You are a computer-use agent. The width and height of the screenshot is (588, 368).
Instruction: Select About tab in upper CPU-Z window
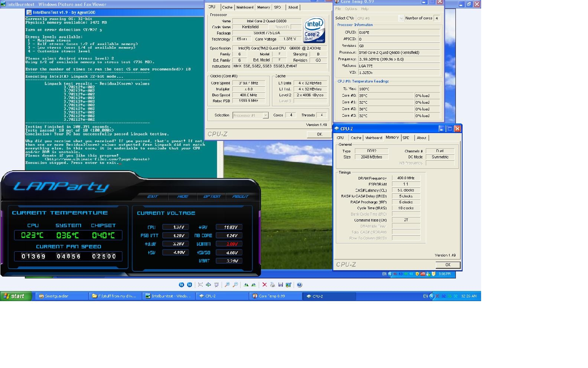293,7
